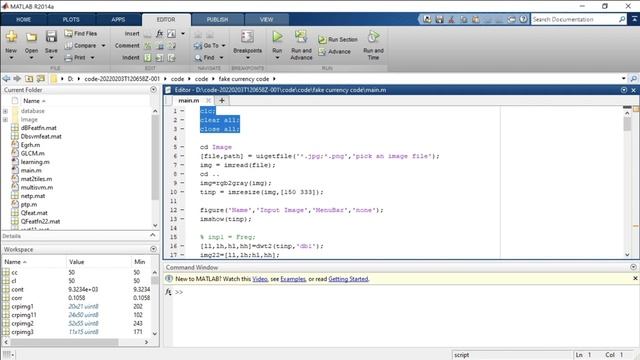The width and height of the screenshot is (640, 360).
Task: Click the fx insert function icon
Action: point(160,33)
